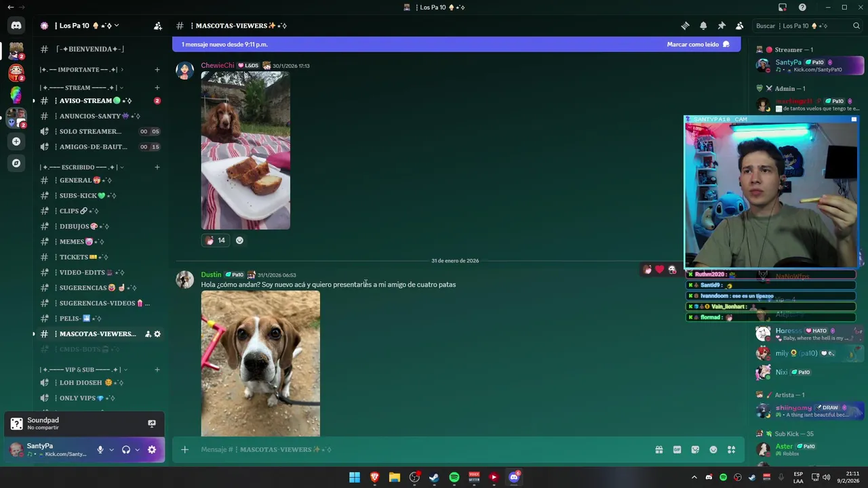868x488 pixels.
Task: Click Marcar como leído button
Action: tap(698, 44)
